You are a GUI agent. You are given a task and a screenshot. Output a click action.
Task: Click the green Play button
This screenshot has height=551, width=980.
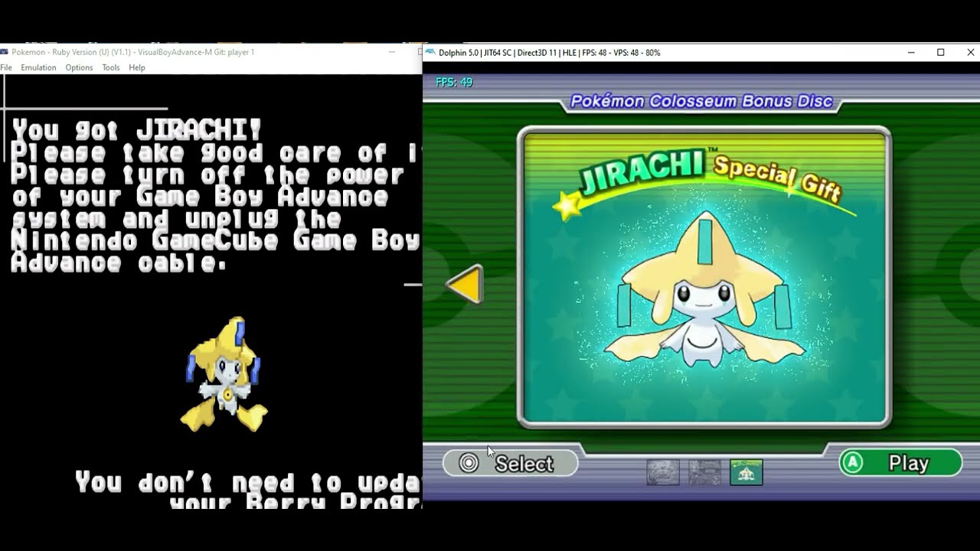point(900,463)
